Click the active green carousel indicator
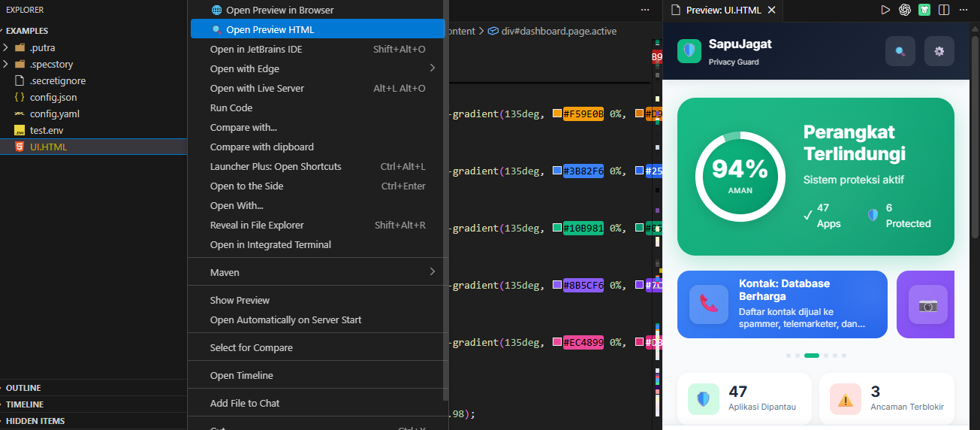Image resolution: width=980 pixels, height=430 pixels. click(812, 355)
